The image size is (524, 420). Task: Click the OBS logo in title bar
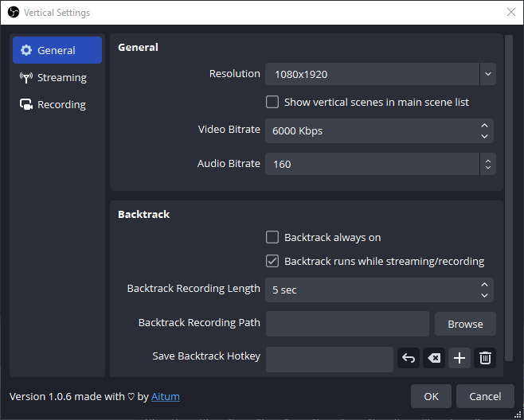14,12
